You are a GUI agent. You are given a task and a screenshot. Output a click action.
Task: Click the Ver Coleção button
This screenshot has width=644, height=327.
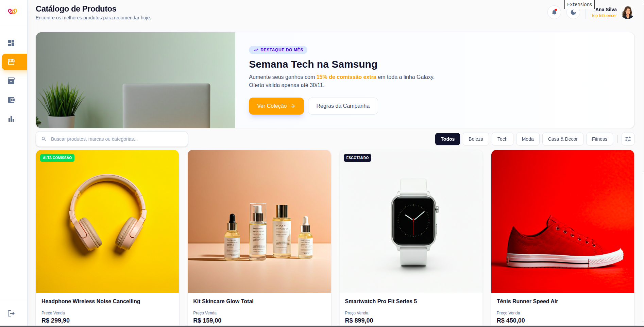(276, 106)
